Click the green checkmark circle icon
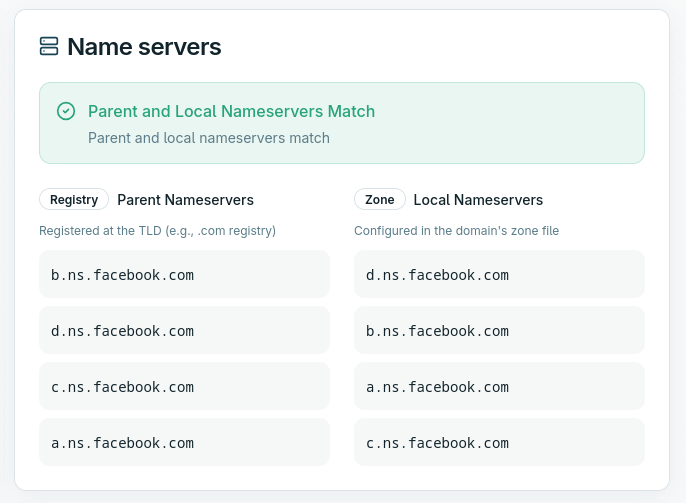This screenshot has height=503, width=686. click(x=66, y=111)
